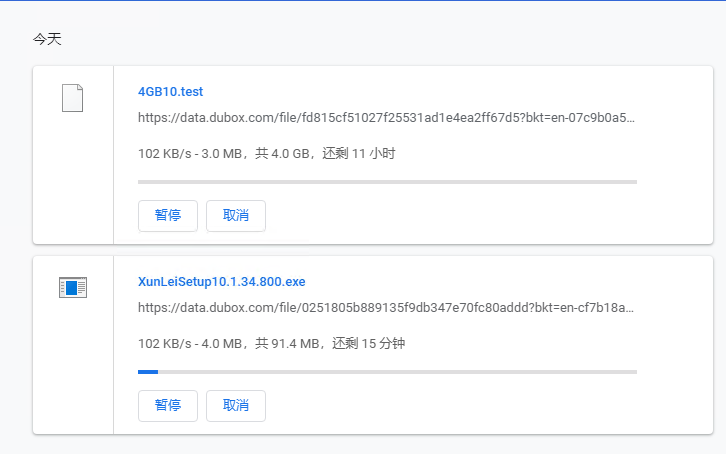
Task: Click the 共 91.4 MB total size text
Action: (287, 343)
